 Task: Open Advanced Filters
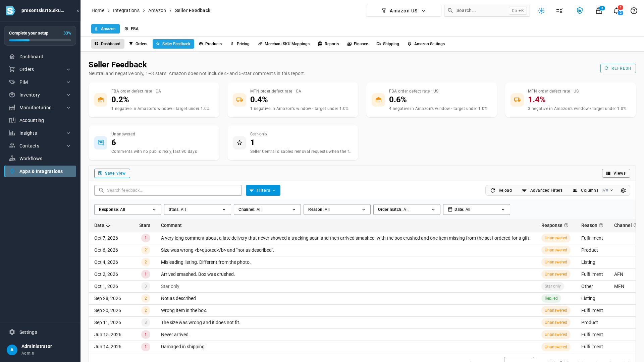point(542,190)
